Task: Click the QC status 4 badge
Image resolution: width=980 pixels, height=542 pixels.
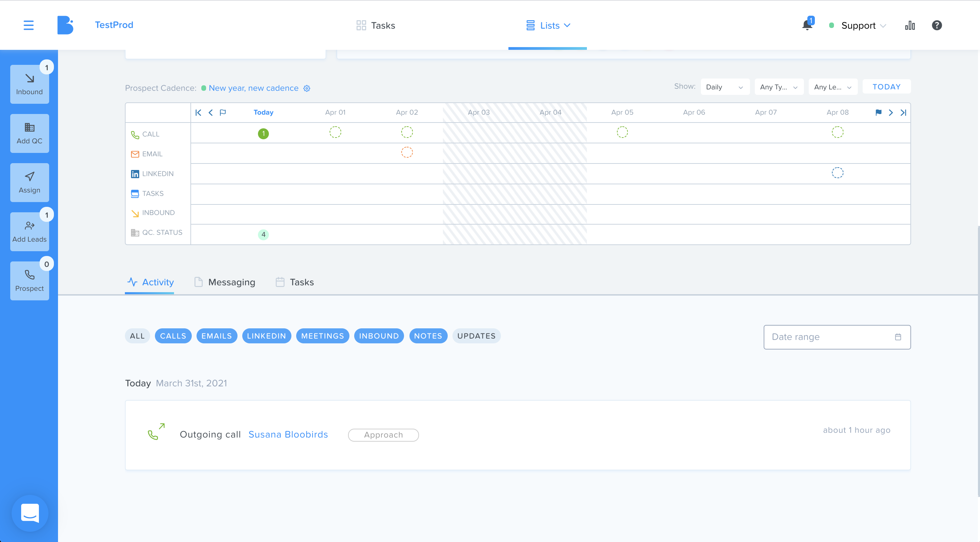Action: pyautogui.click(x=263, y=234)
